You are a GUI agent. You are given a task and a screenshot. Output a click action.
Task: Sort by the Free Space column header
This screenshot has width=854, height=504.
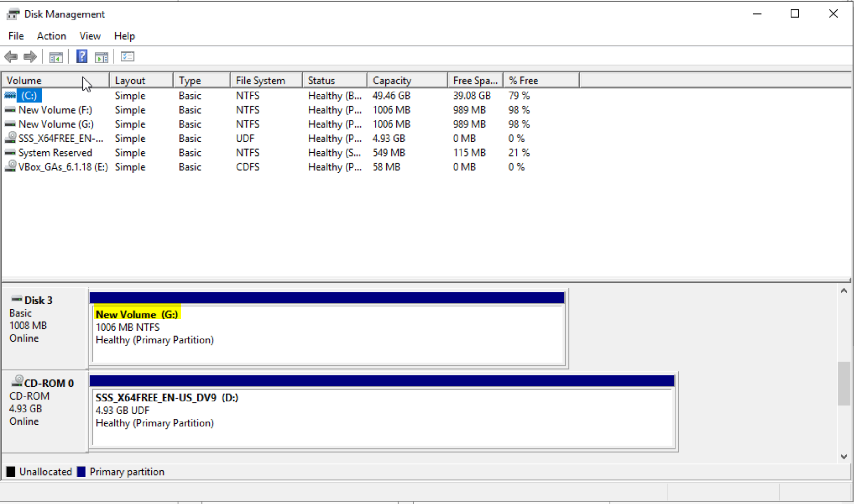(x=476, y=81)
